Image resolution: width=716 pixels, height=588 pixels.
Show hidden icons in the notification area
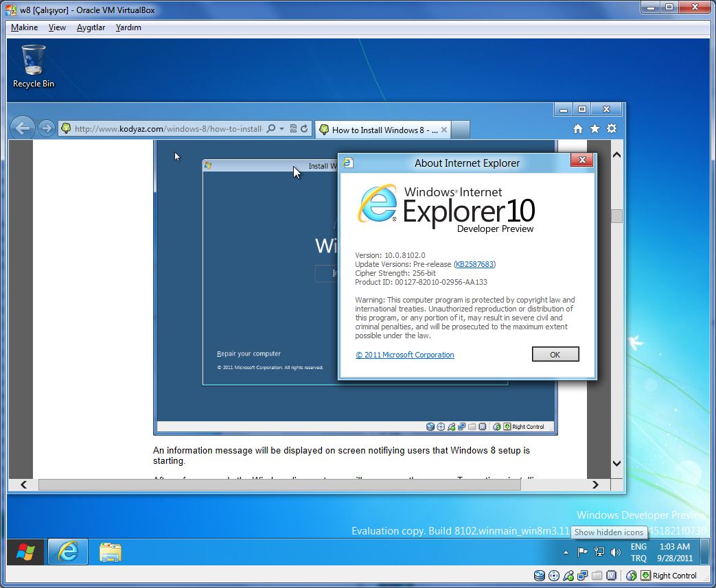click(x=566, y=552)
